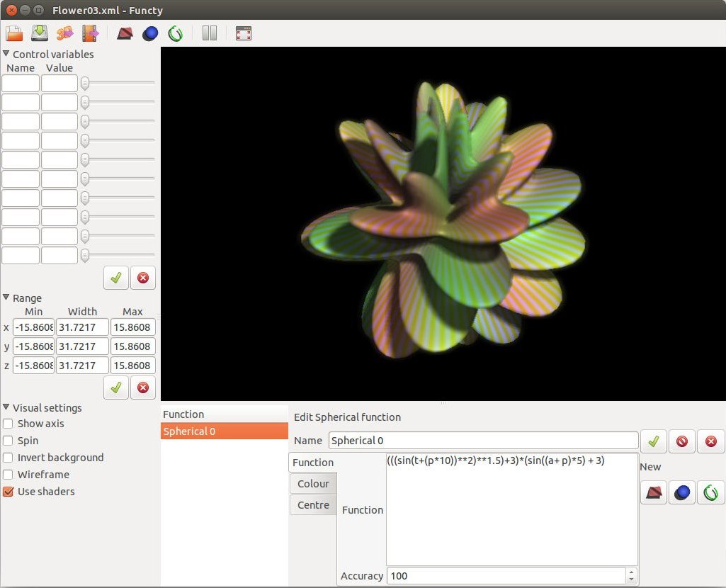726x588 pixels.
Task: Toggle fullscreen view icon in the toolbar
Action: point(244,33)
